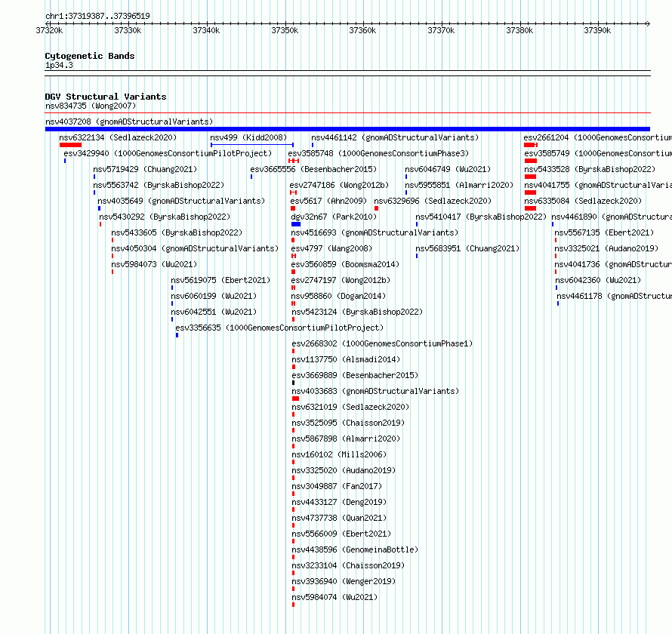Image resolution: width=672 pixels, height=634 pixels.
Task: Open variant nsv5563742 (ByrskaBishop2022)
Action: (159, 185)
